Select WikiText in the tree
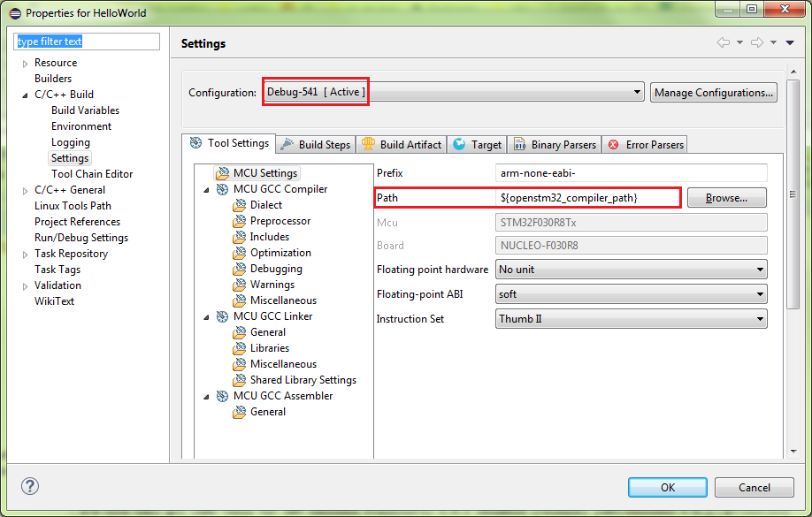 coord(54,301)
